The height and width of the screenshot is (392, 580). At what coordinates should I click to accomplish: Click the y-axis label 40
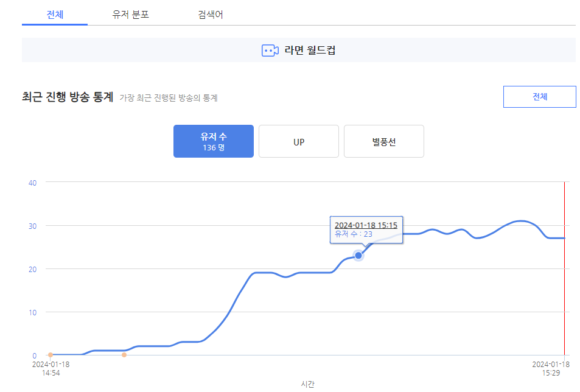[x=32, y=183]
